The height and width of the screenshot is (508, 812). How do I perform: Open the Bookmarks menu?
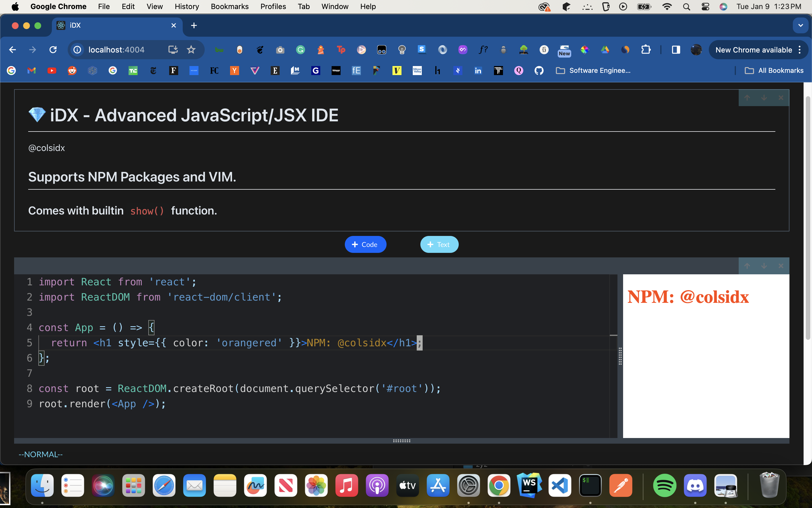pyautogui.click(x=230, y=6)
